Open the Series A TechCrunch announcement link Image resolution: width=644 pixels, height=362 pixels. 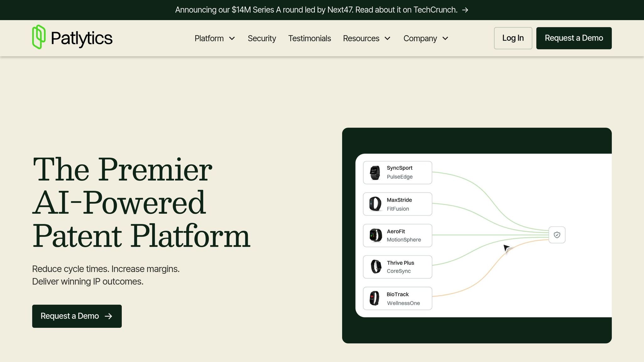point(316,10)
